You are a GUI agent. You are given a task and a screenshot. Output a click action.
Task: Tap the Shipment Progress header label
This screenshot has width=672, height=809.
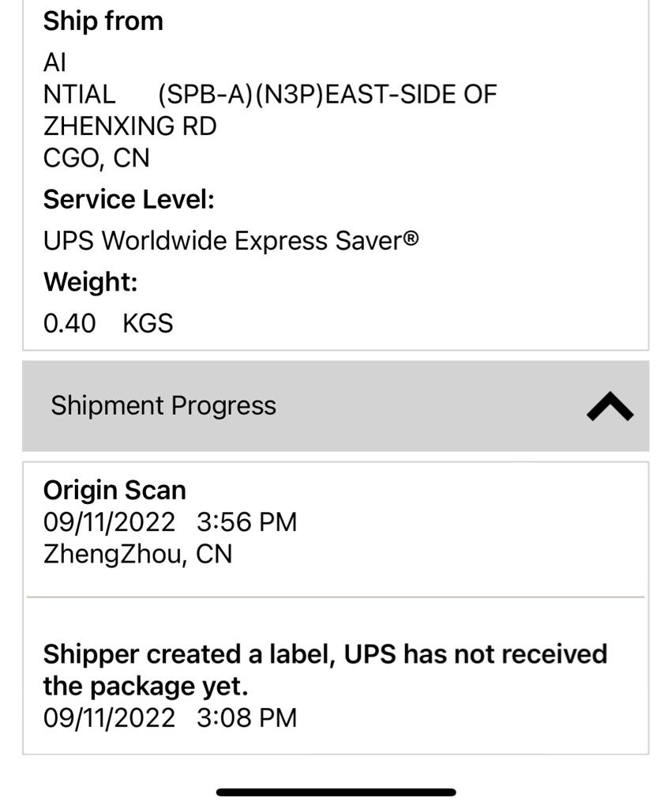point(163,405)
